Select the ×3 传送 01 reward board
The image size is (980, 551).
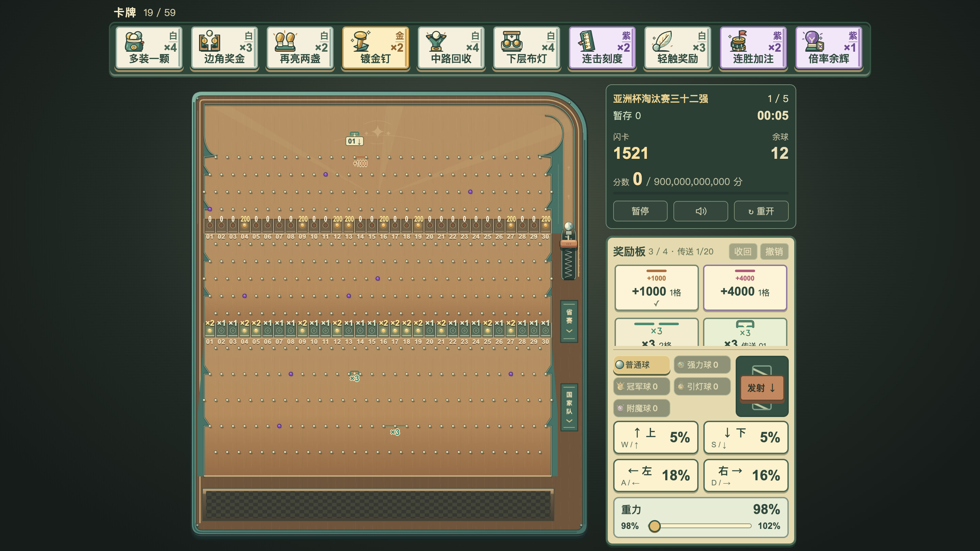(745, 332)
